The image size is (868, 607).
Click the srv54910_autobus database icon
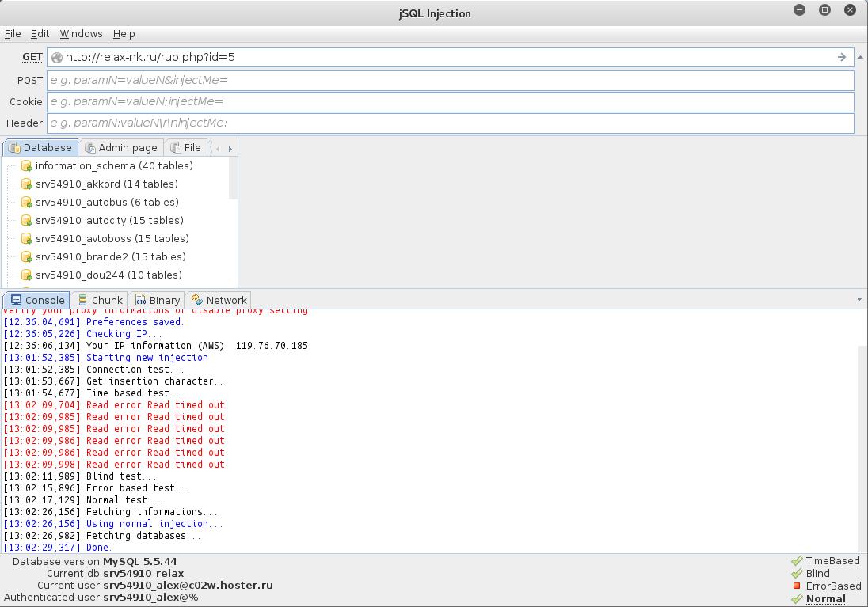point(26,203)
